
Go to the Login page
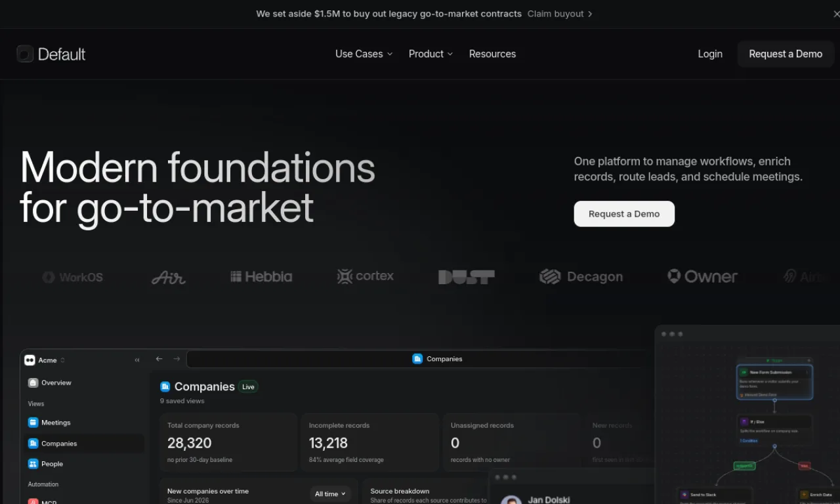pyautogui.click(x=710, y=54)
